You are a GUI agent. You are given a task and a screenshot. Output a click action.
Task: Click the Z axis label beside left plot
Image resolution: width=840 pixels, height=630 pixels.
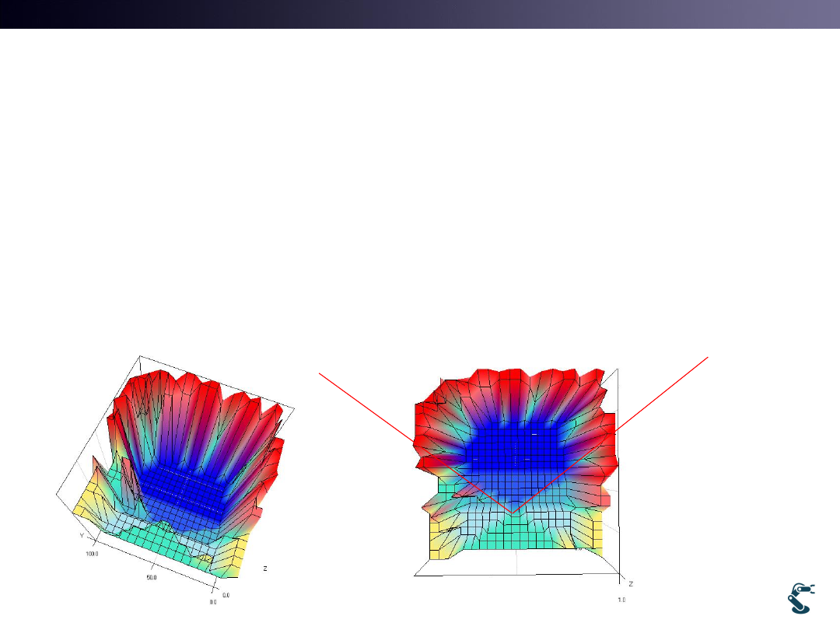tap(265, 569)
